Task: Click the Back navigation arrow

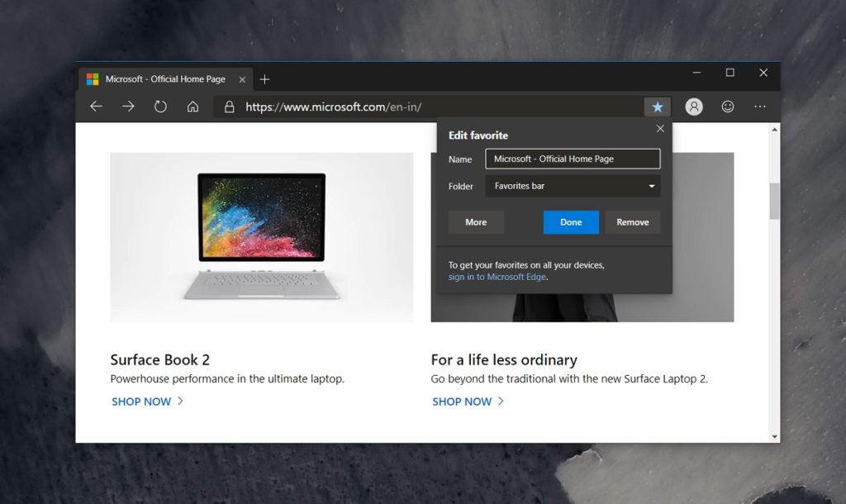Action: point(97,107)
